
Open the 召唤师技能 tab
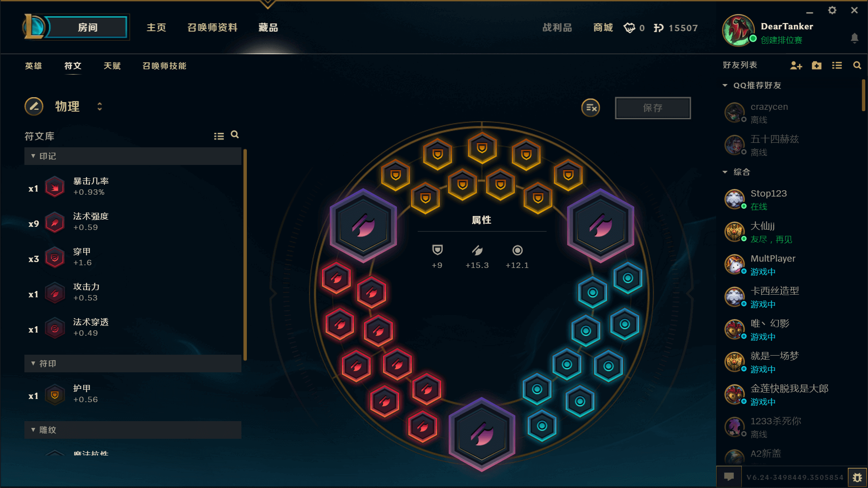[x=165, y=66]
